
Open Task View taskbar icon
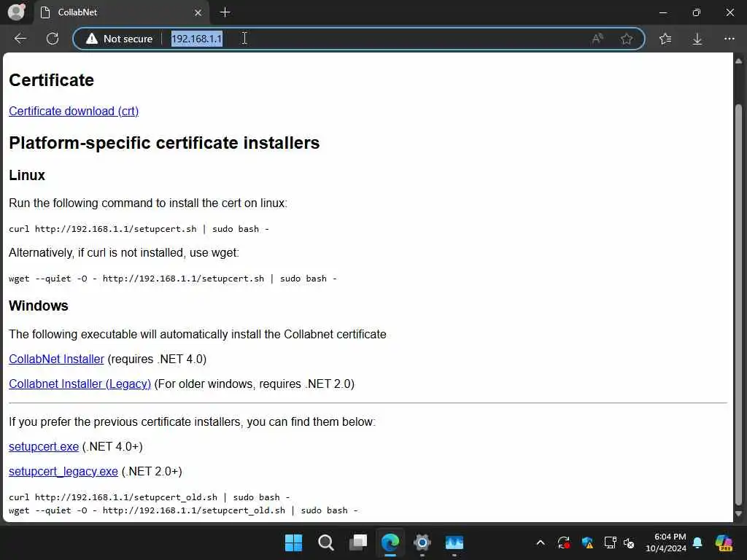pyautogui.click(x=358, y=542)
